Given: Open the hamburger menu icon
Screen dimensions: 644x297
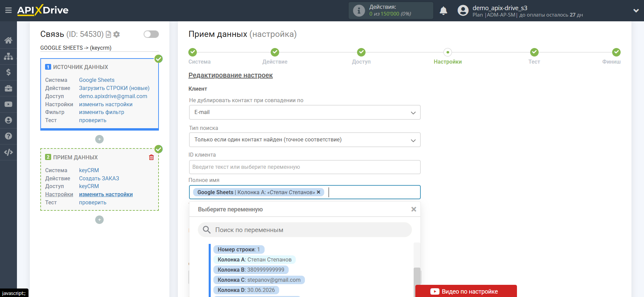Looking at the screenshot, I should 8,10.
